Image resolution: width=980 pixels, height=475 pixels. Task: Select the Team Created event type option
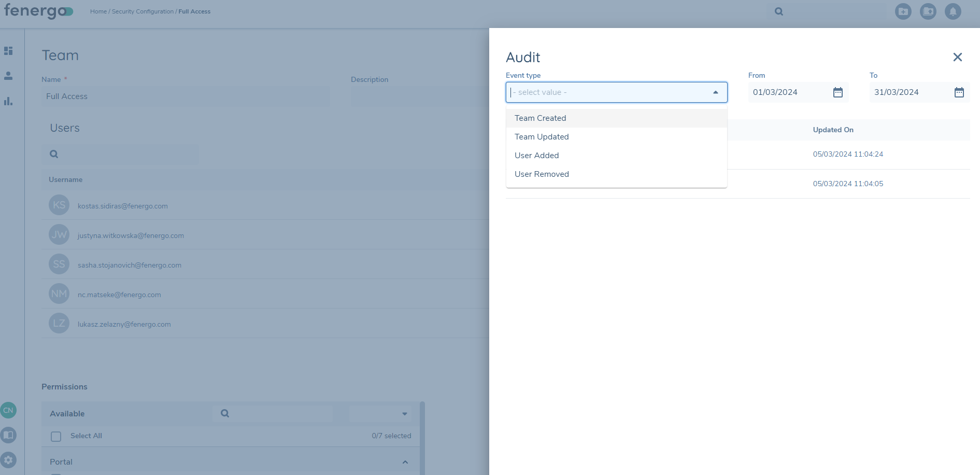(x=540, y=118)
